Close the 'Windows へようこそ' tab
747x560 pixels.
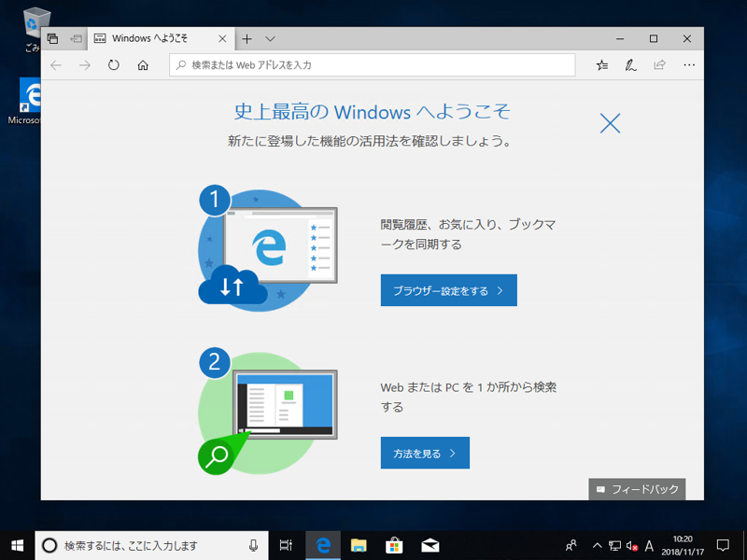(x=222, y=39)
